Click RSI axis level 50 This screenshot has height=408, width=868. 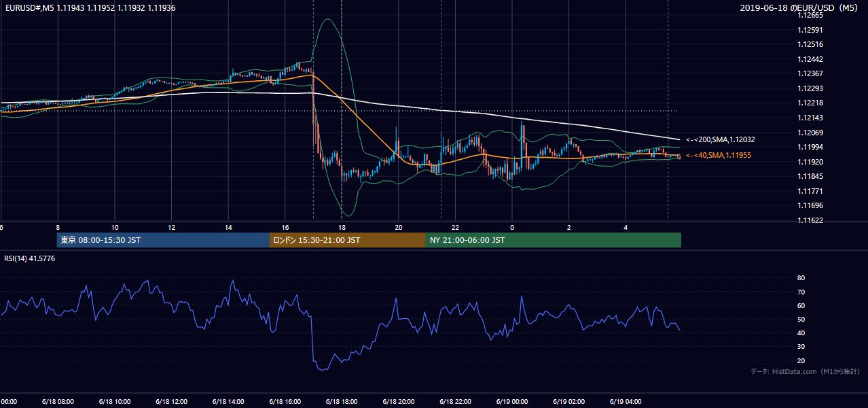[x=801, y=319]
